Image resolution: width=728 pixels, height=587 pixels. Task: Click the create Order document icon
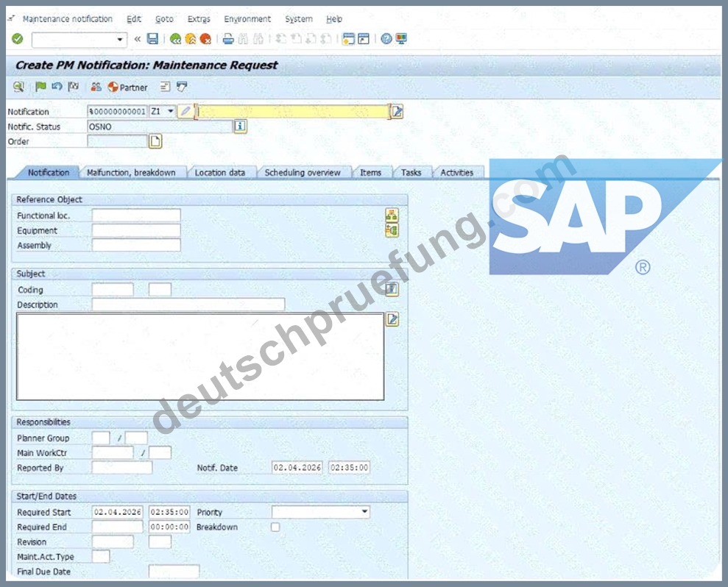(155, 141)
